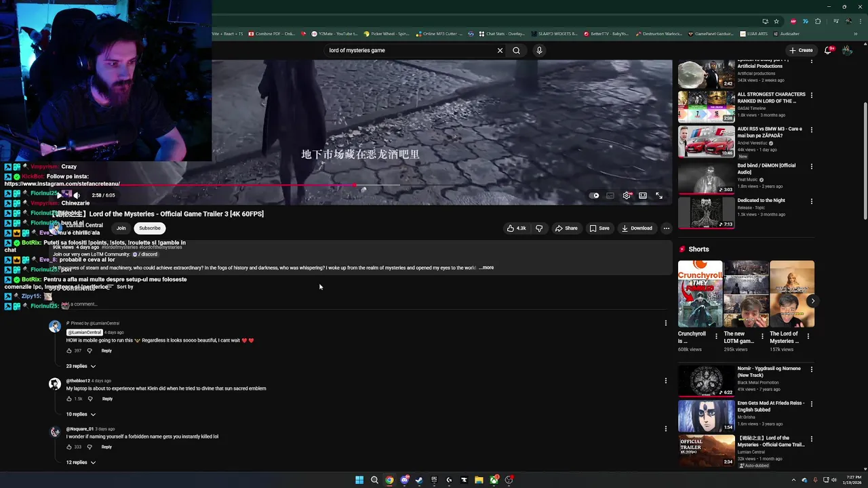
Task: Open options for @theblooi12 comment
Action: tap(665, 381)
